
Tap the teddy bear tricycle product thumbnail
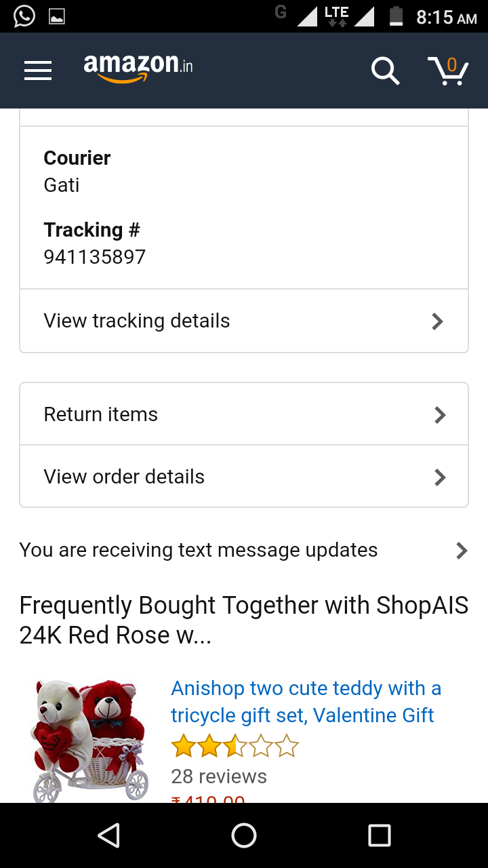pos(89,741)
